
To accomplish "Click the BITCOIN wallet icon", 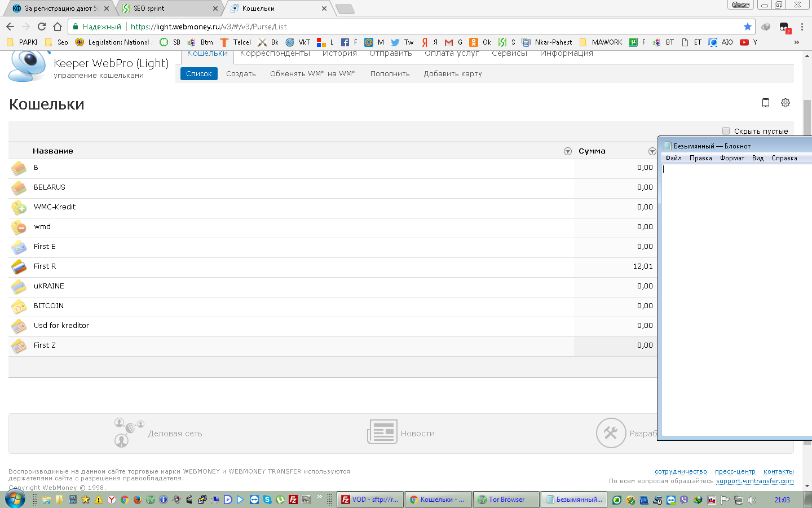I will 19,306.
